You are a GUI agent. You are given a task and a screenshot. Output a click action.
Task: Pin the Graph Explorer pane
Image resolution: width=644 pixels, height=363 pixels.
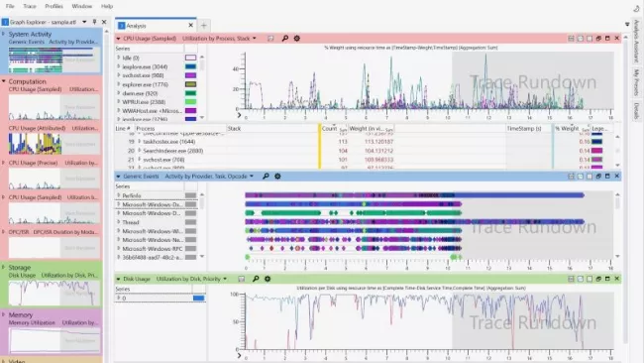94,22
